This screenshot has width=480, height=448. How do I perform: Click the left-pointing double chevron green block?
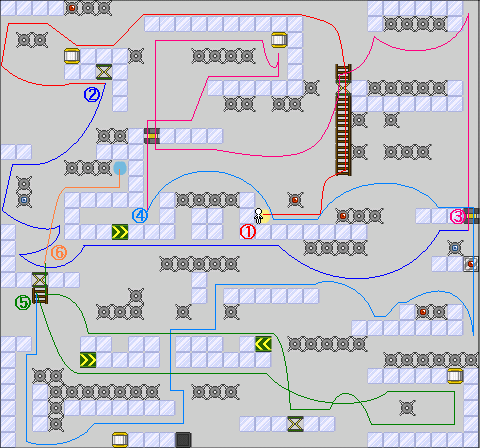[x=263, y=344]
